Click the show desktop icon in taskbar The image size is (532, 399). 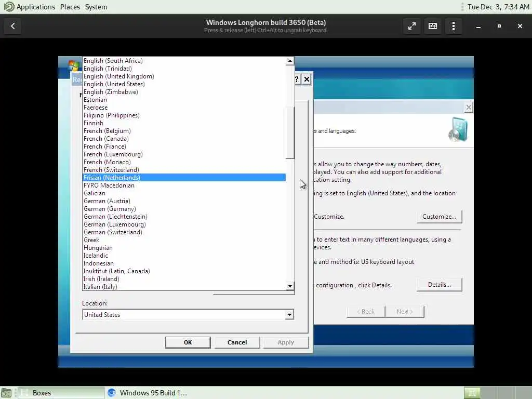pos(6,393)
